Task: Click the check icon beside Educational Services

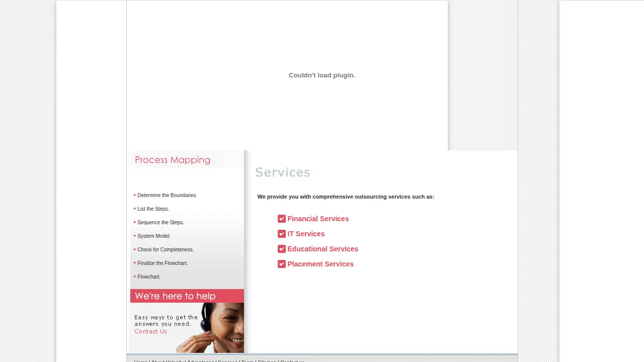Action: [x=282, y=249]
